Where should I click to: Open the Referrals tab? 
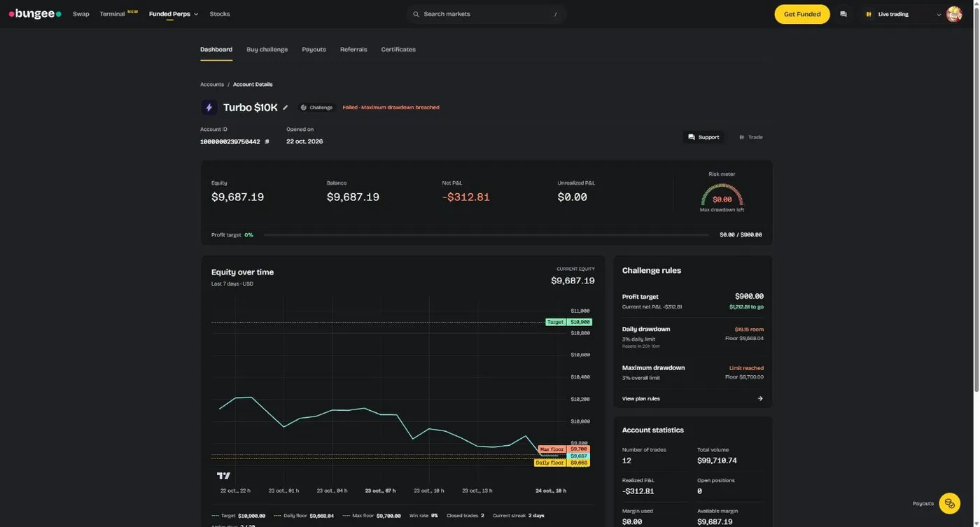353,50
